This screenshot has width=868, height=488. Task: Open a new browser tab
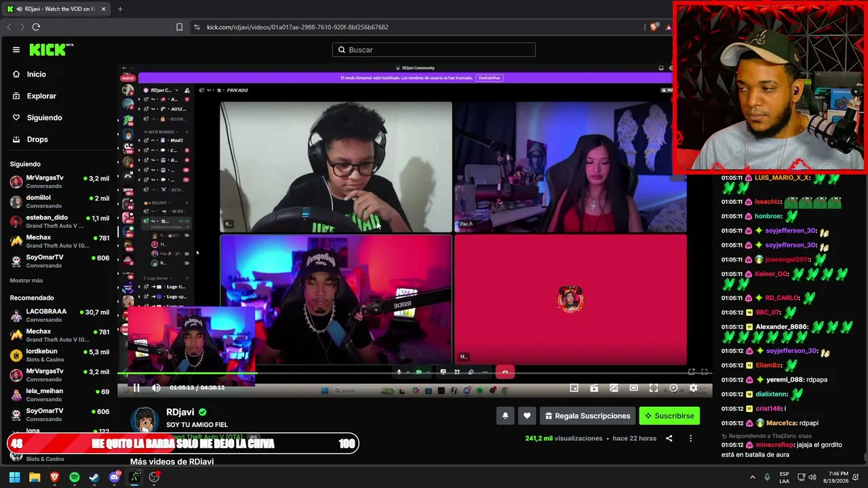pos(120,9)
